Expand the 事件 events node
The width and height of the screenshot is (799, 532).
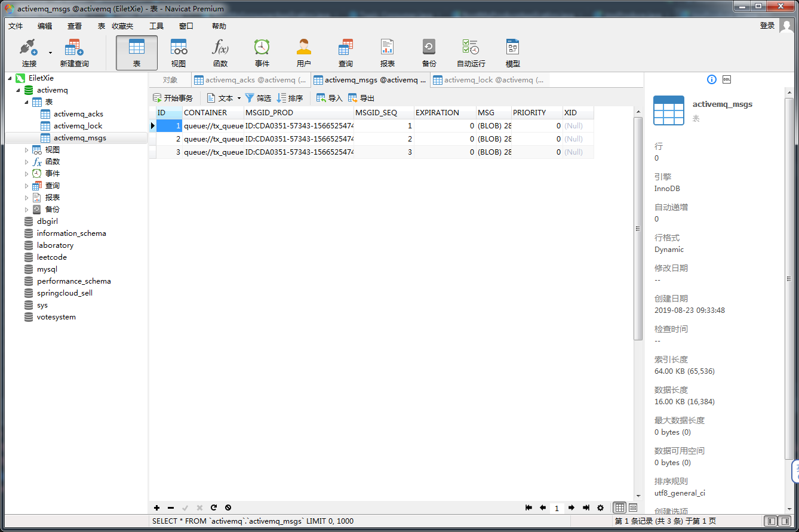[x=27, y=174]
